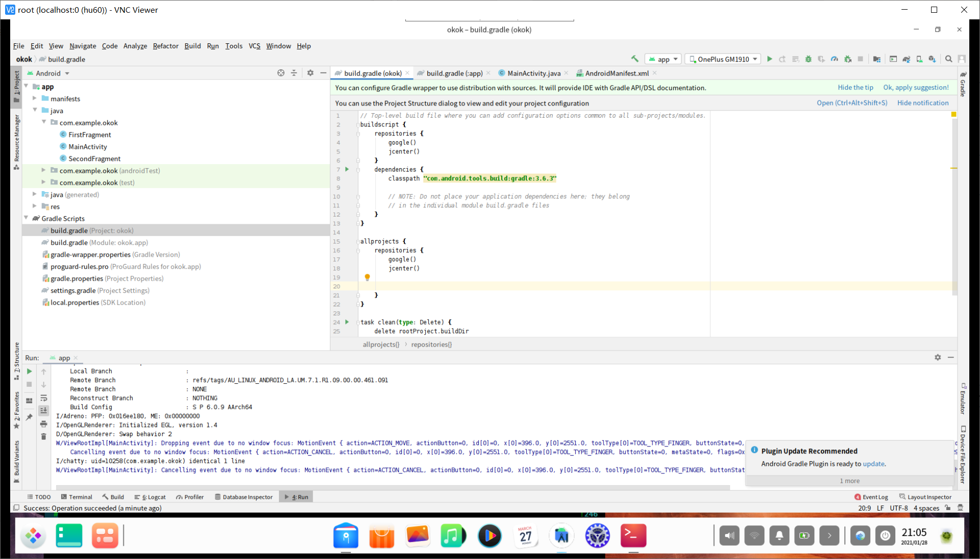980x559 pixels.
Task: Toggle soft-wrap in Run console
Action: coord(44,398)
